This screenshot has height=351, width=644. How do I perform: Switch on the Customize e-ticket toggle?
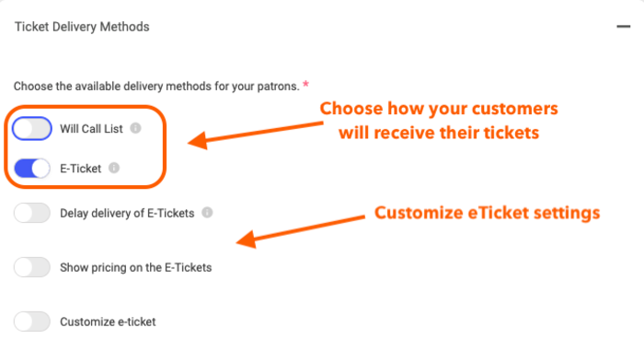coord(32,322)
